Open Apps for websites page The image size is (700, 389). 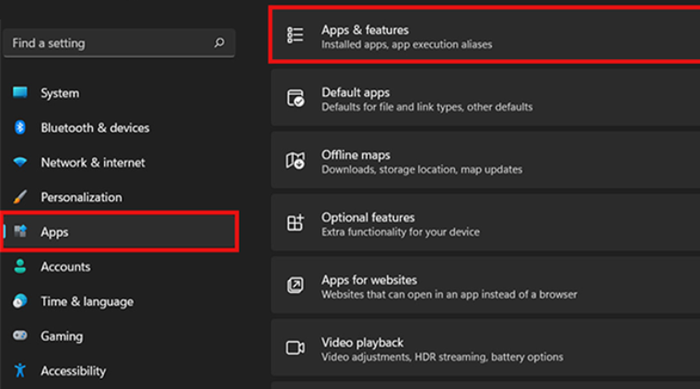point(486,285)
